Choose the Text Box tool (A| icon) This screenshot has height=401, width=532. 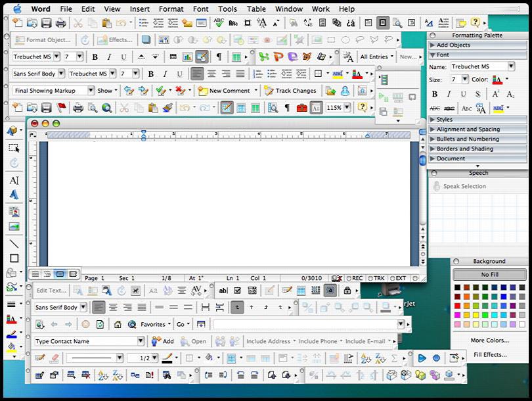click(x=14, y=180)
